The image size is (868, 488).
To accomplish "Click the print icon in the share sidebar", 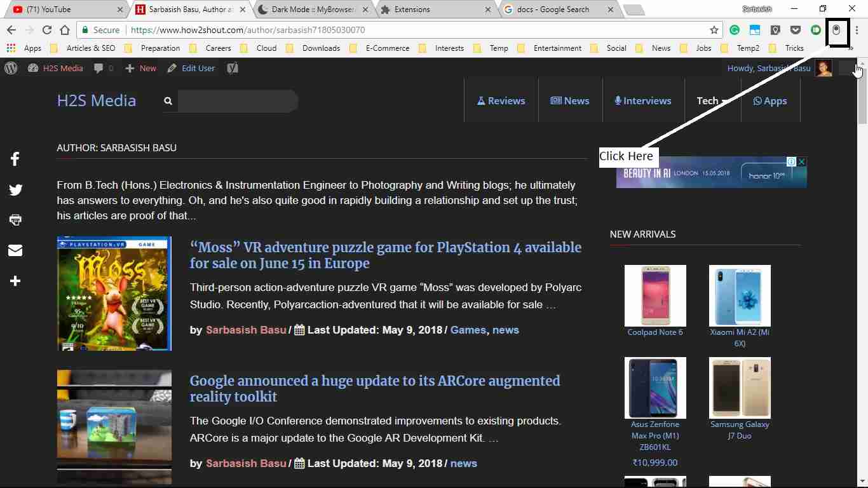I will [x=15, y=220].
